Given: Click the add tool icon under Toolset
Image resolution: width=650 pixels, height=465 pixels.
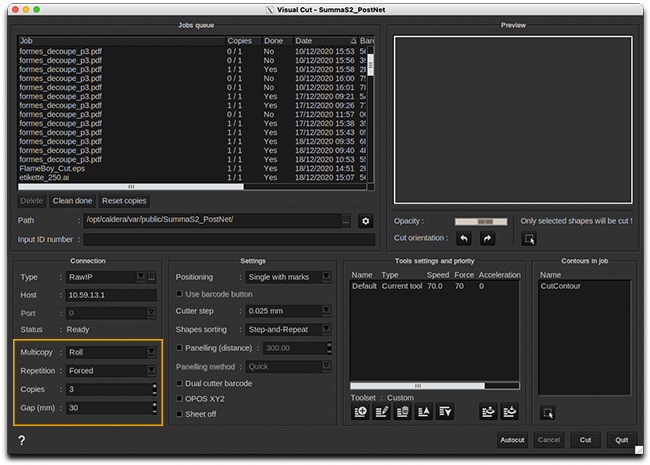Looking at the screenshot, I should [358, 410].
